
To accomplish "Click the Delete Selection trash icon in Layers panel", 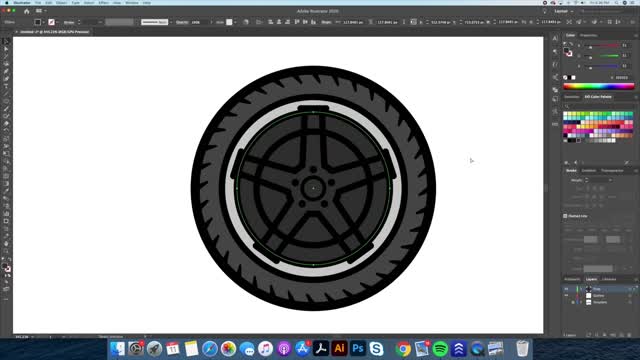I will [x=629, y=335].
